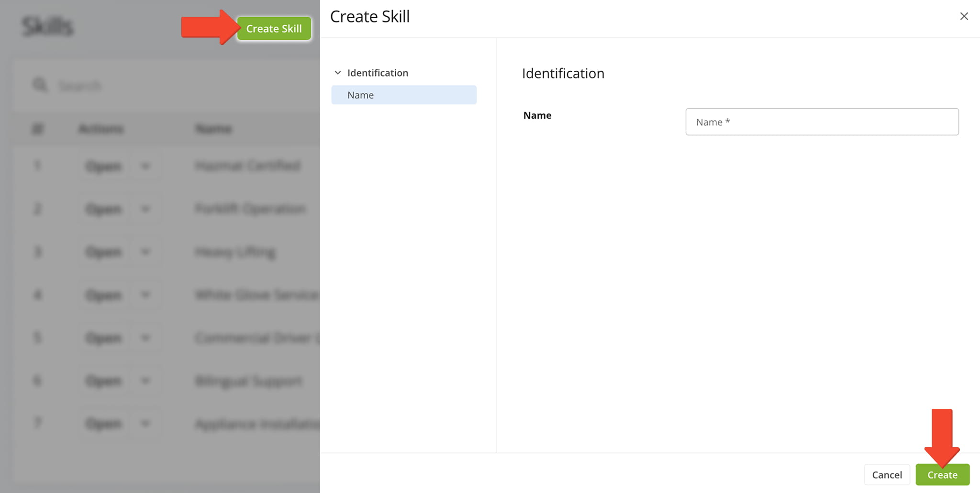Screen dimensions: 980x493
Task: Click the Heavy Lifting skill name
Action: click(235, 252)
